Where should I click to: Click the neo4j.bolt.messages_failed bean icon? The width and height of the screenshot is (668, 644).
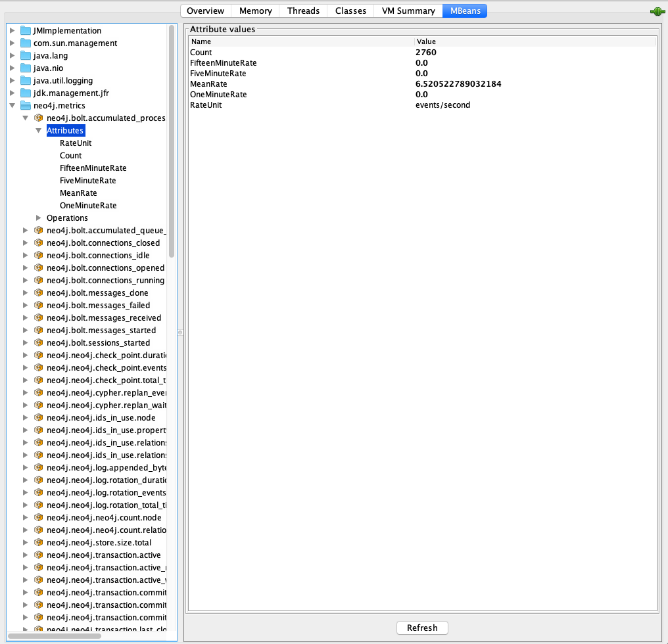[x=38, y=306]
